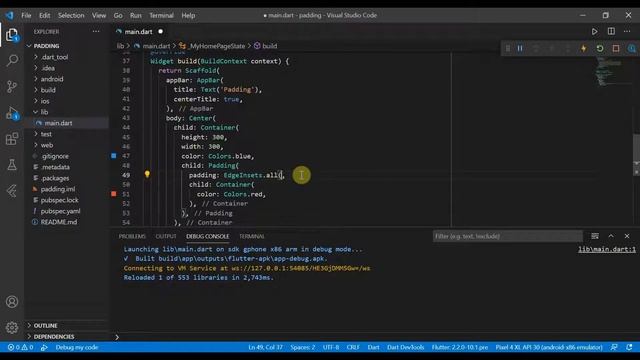Open the View menu
The width and height of the screenshot is (640, 360).
point(99,16)
